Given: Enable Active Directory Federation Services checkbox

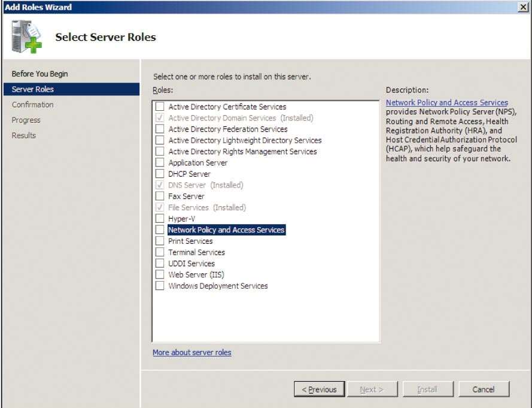Looking at the screenshot, I should pos(159,129).
